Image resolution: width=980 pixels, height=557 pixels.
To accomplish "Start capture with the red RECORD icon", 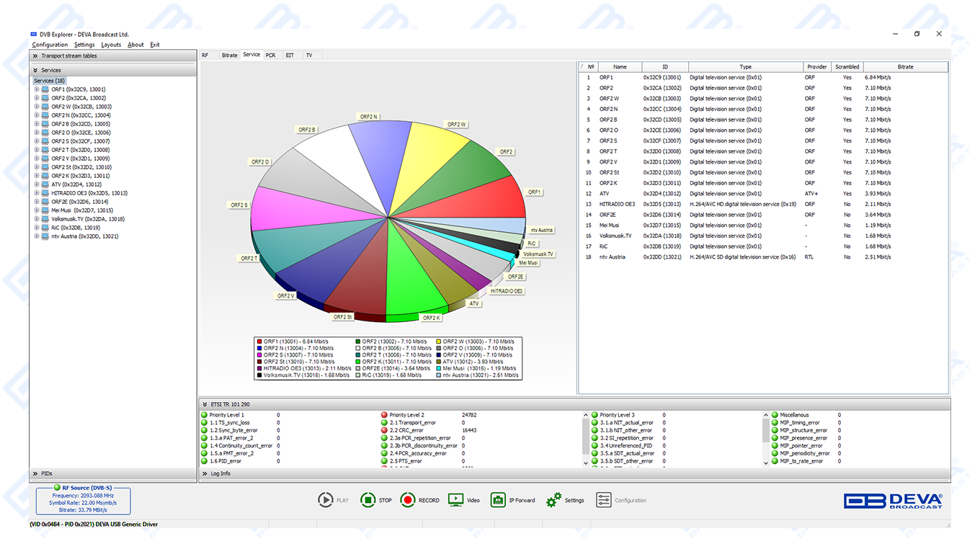I will click(x=408, y=500).
